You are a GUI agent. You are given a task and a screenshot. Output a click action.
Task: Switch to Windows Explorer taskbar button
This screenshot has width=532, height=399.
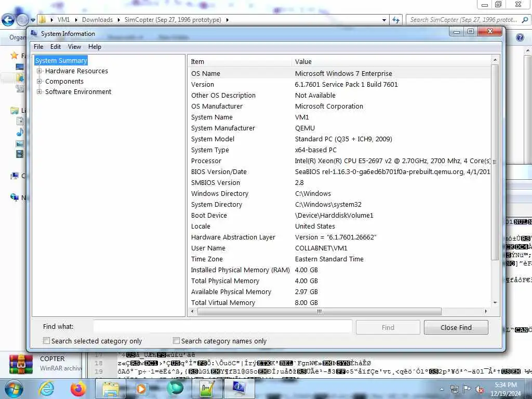tap(111, 389)
